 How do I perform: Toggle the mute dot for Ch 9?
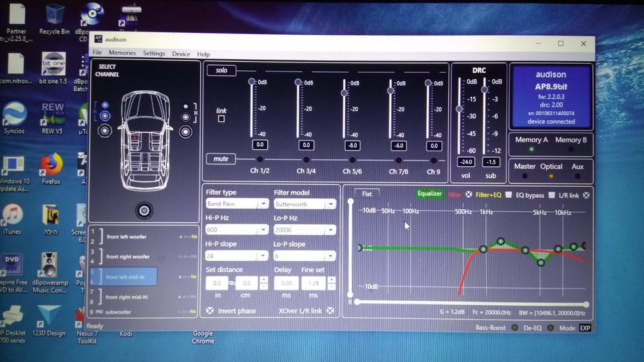[x=433, y=160]
